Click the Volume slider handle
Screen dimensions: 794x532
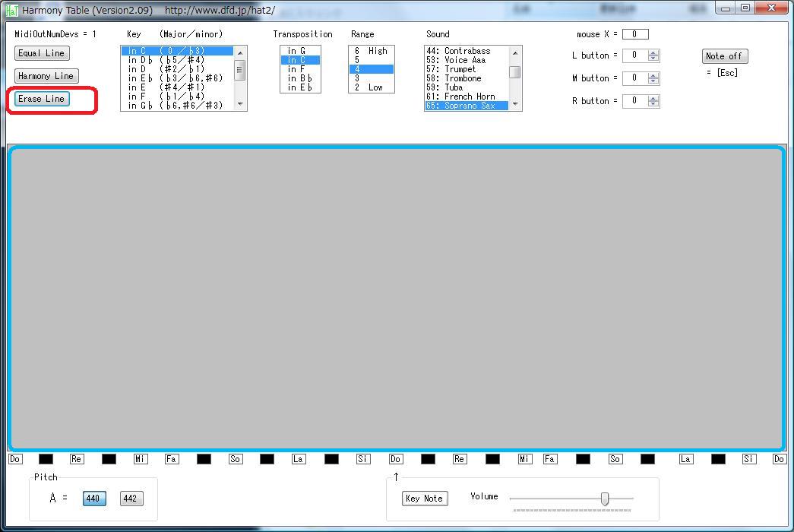pyautogui.click(x=605, y=499)
